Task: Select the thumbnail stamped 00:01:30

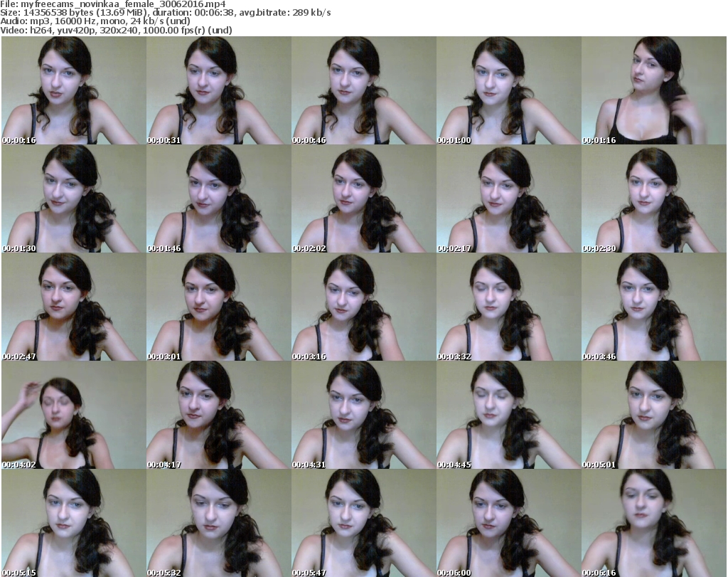Action: point(74,198)
